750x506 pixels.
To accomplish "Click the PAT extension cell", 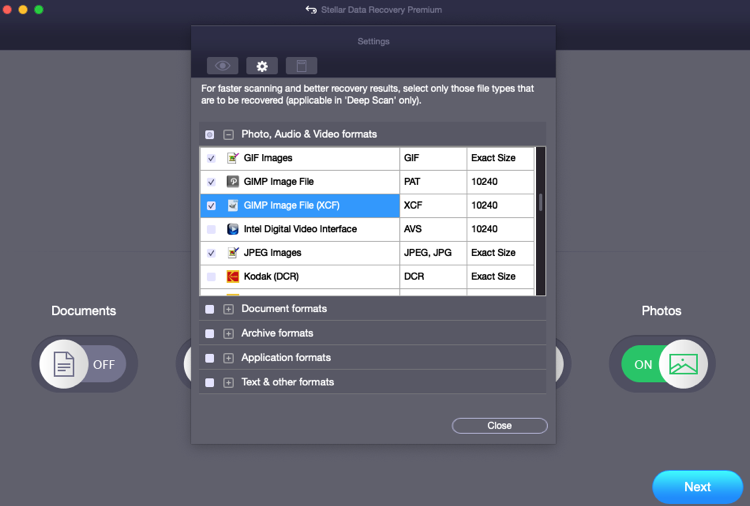I will [x=433, y=182].
